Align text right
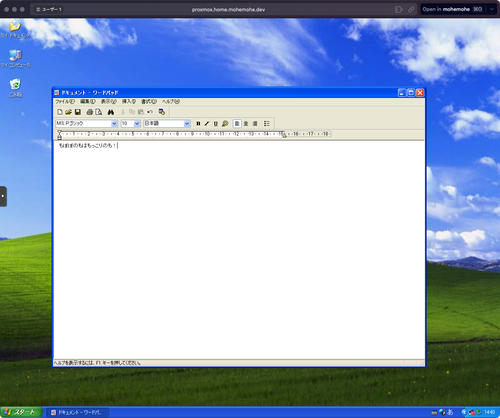Viewport: 500px width, 418px height. click(255, 124)
